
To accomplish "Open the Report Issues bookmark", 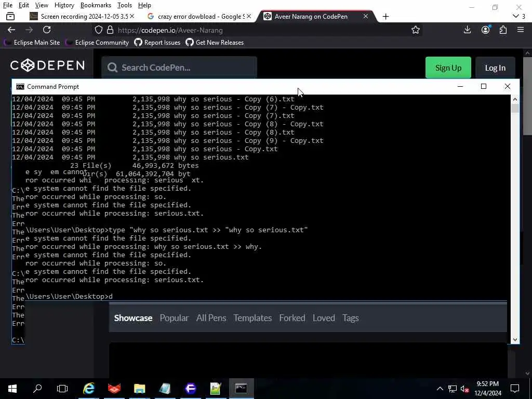I will click(157, 43).
